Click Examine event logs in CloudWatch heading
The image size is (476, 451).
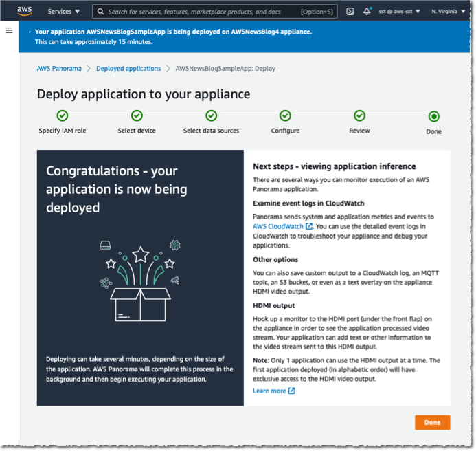[x=308, y=203]
